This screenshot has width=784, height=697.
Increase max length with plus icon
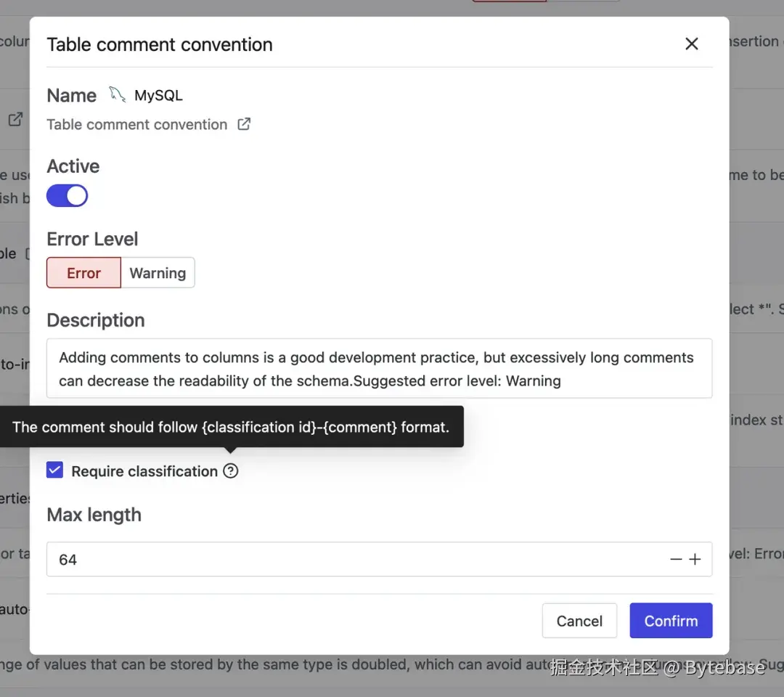pos(695,559)
